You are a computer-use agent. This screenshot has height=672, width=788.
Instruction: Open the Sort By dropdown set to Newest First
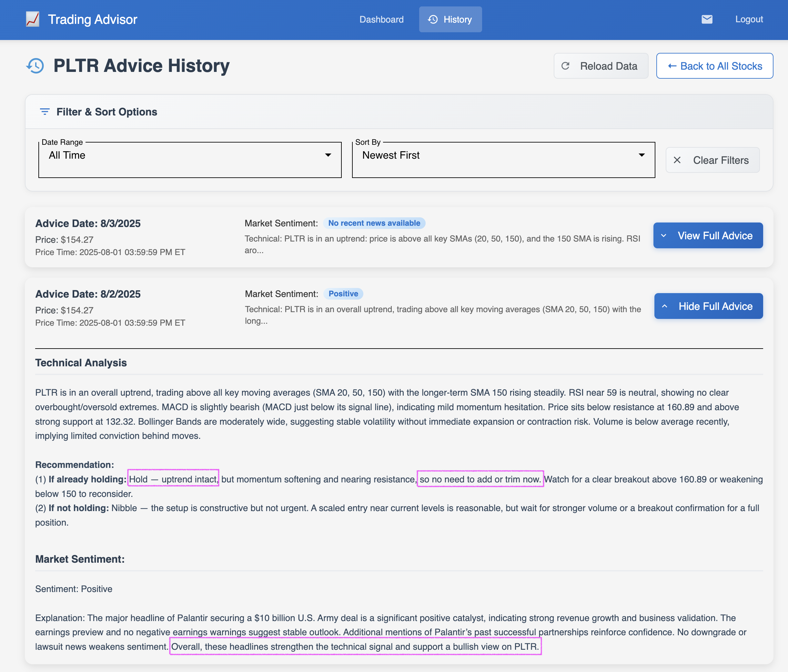(503, 160)
